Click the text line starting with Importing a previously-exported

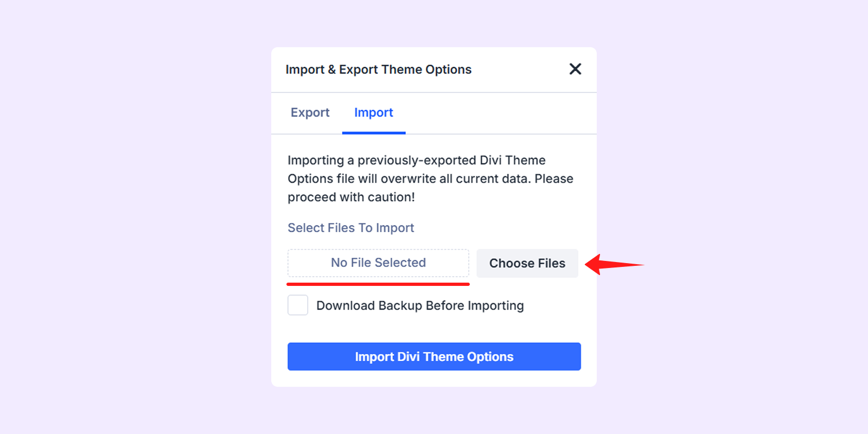pyautogui.click(x=416, y=161)
